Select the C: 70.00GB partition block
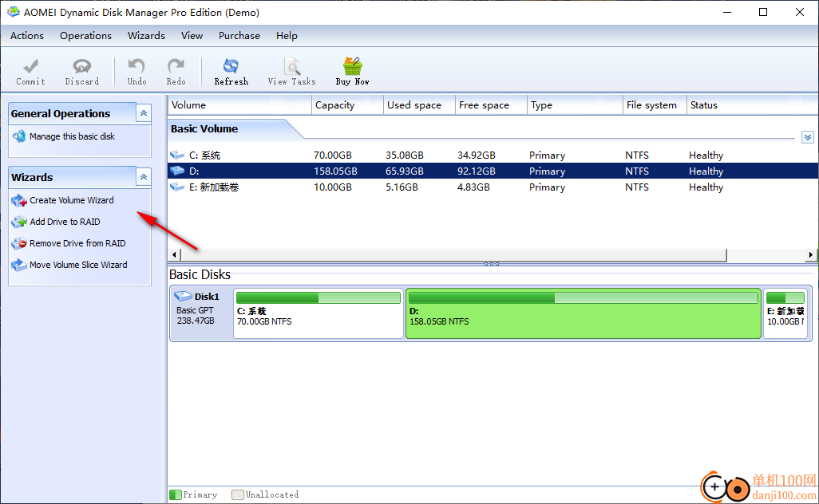 [x=318, y=313]
